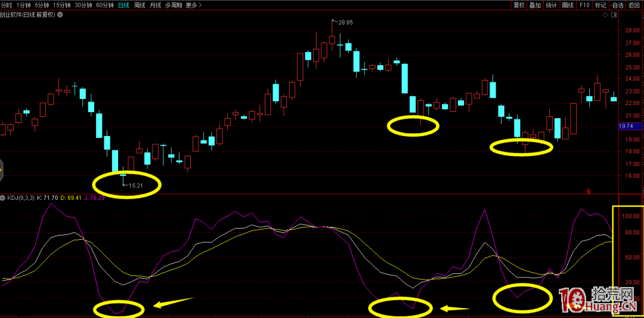Click the 叠加 overlay button
Viewport: 644px width, 318px height.
pos(535,5)
